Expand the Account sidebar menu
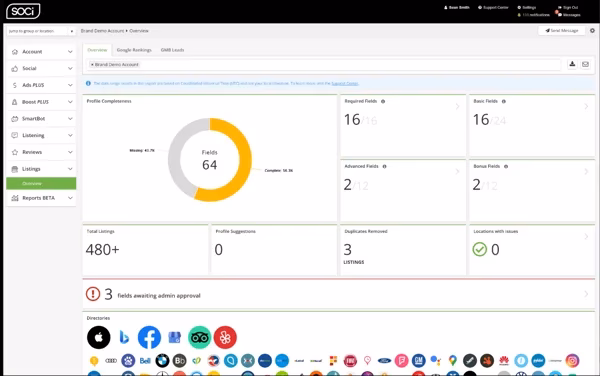 pyautogui.click(x=41, y=52)
